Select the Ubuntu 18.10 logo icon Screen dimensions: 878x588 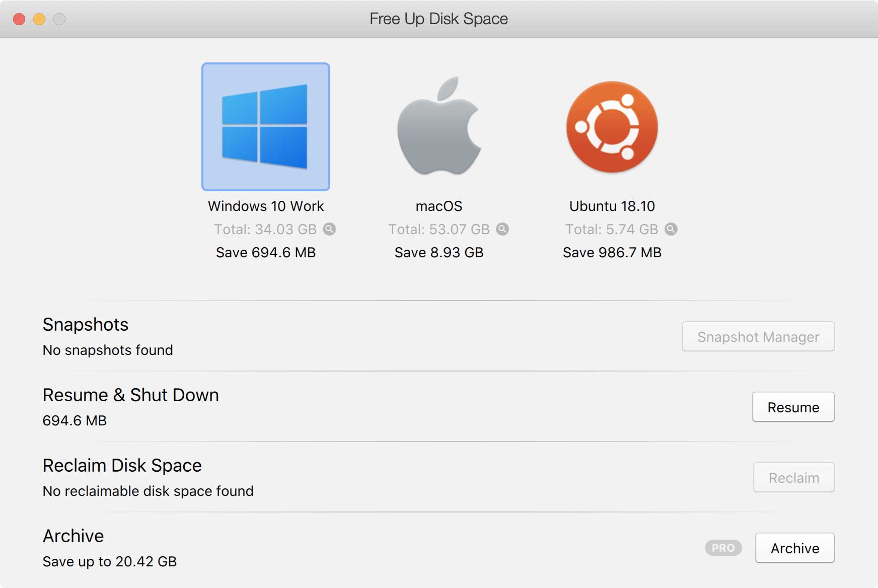tap(612, 127)
